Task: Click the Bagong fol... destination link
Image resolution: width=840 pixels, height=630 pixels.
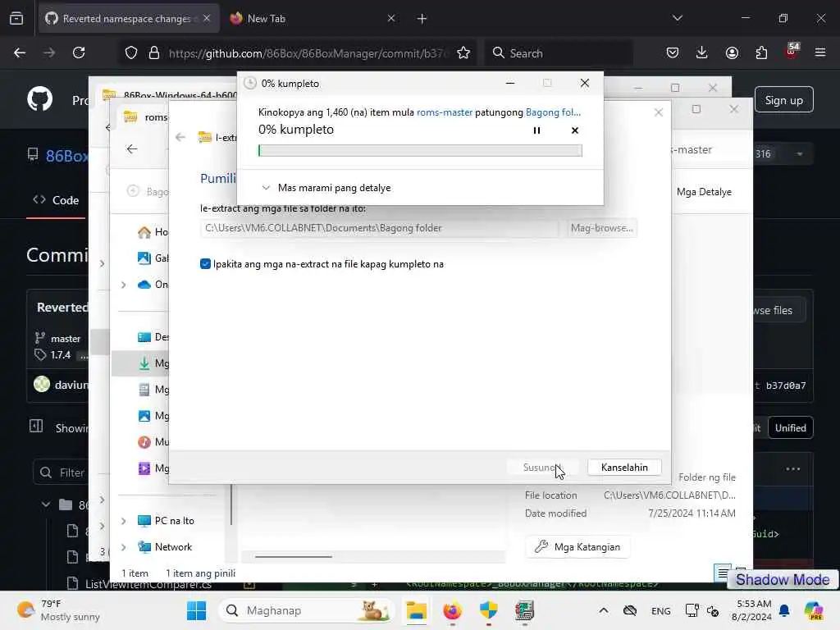Action: [x=553, y=112]
